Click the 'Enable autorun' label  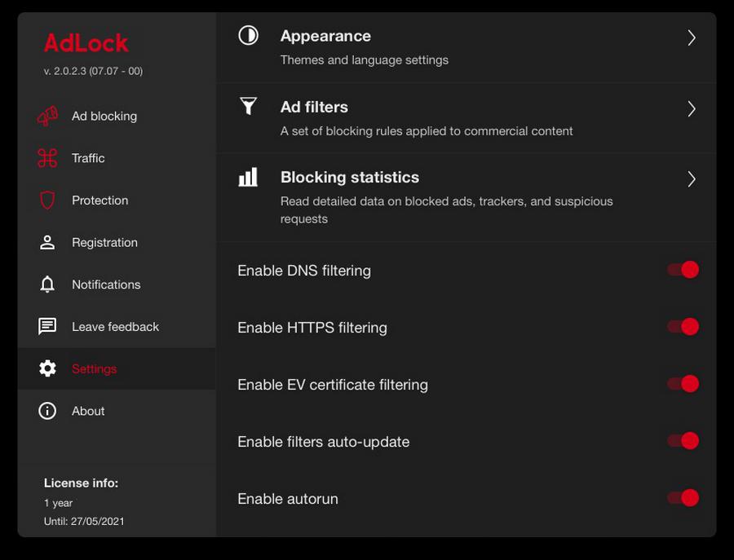tap(288, 499)
